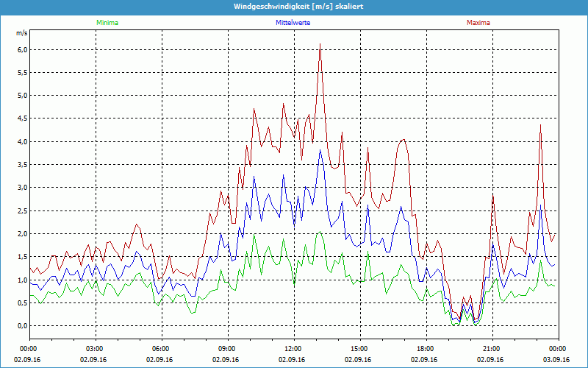Click the 18:00 time axis label
Image resolution: width=588 pixels, height=368 pixels.
(425, 349)
